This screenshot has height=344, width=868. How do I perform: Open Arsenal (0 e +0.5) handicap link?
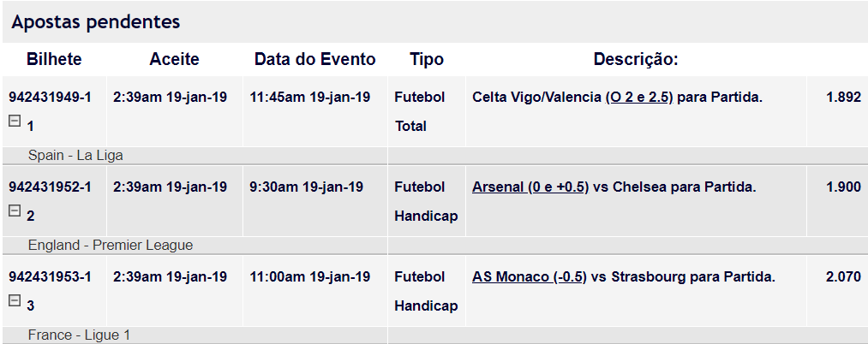tap(530, 187)
